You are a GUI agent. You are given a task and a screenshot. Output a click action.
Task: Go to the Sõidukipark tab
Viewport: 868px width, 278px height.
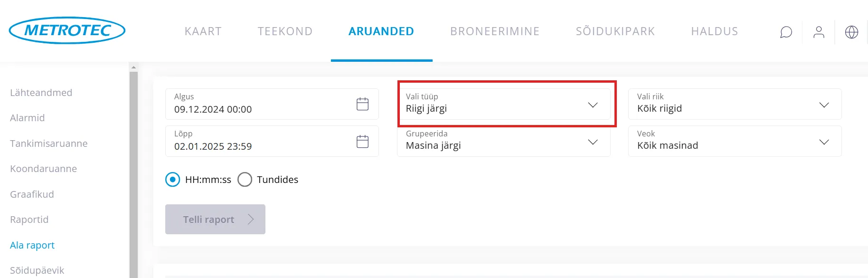click(x=615, y=31)
